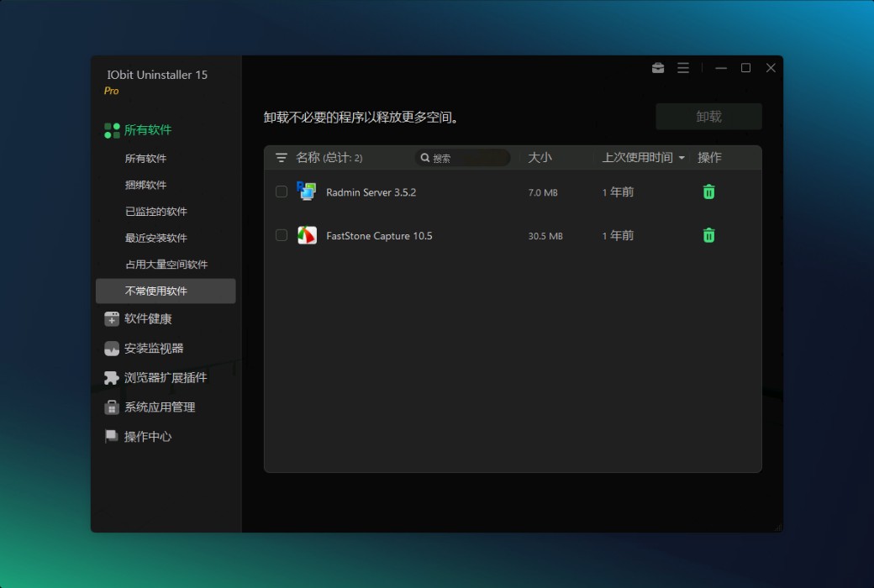Check the FastStone Capture 10.5 checkbox

tap(282, 235)
